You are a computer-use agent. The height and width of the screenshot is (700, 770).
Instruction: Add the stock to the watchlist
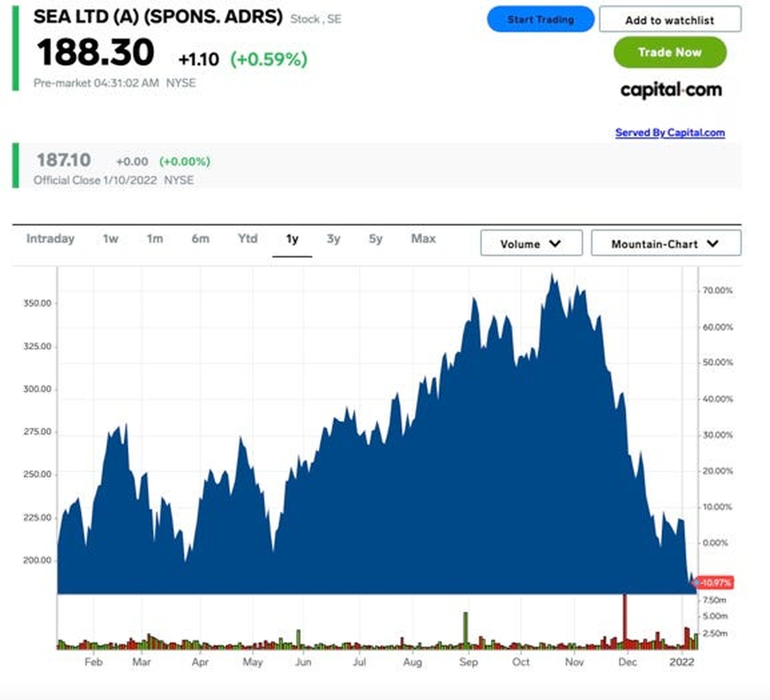pos(670,19)
